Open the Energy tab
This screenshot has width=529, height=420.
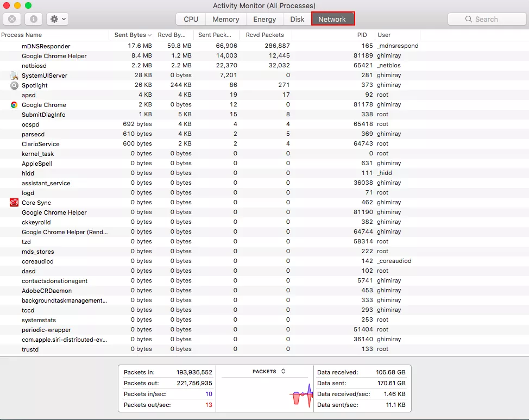[264, 19]
